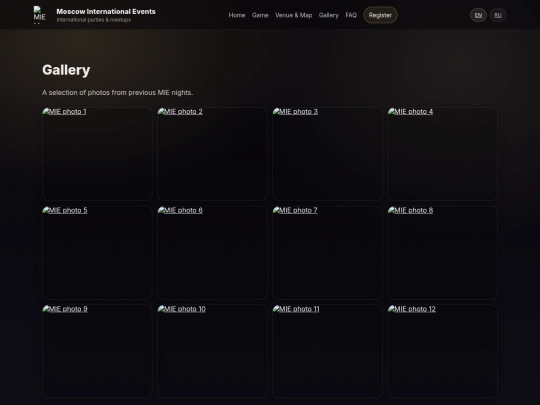The width and height of the screenshot is (540, 405).
Task: Go to the Game page
Action: [x=260, y=15]
